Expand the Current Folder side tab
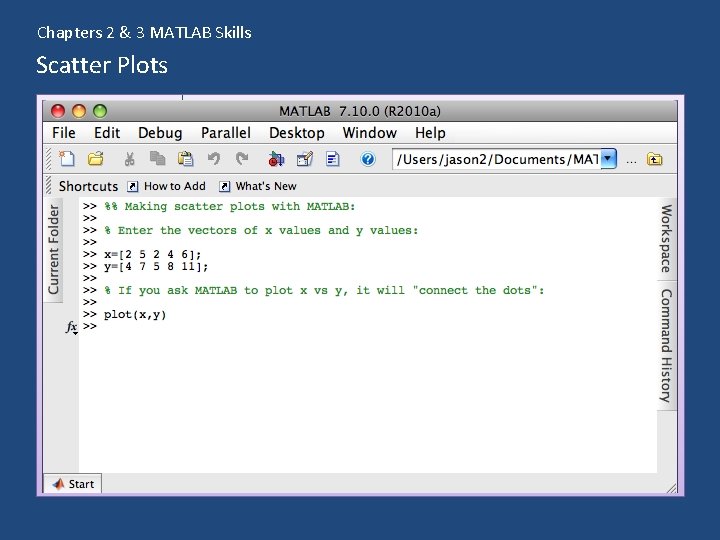 point(54,249)
